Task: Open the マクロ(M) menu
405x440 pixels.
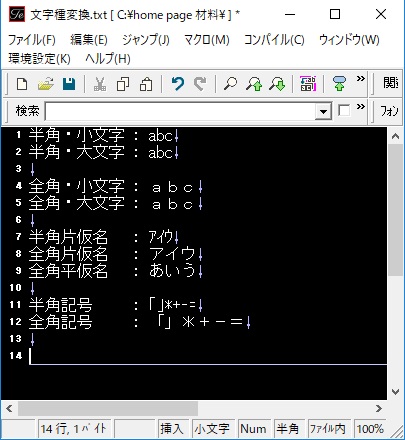Action: [207, 40]
